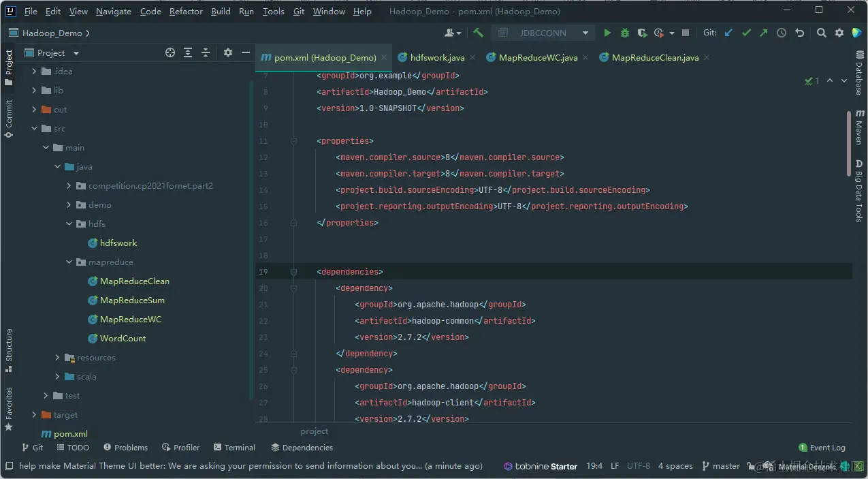The width and height of the screenshot is (868, 479).
Task: Toggle tool window bars icon in status bar
Action: 9,466
